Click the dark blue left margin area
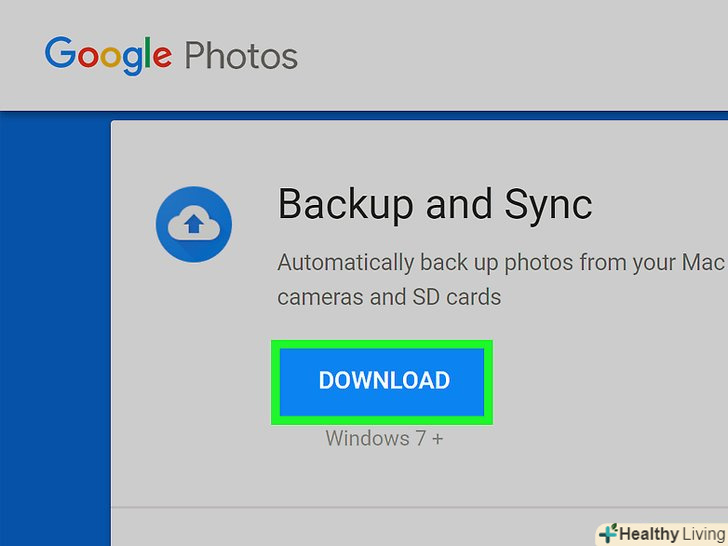The height and width of the screenshot is (546, 728). click(54, 330)
